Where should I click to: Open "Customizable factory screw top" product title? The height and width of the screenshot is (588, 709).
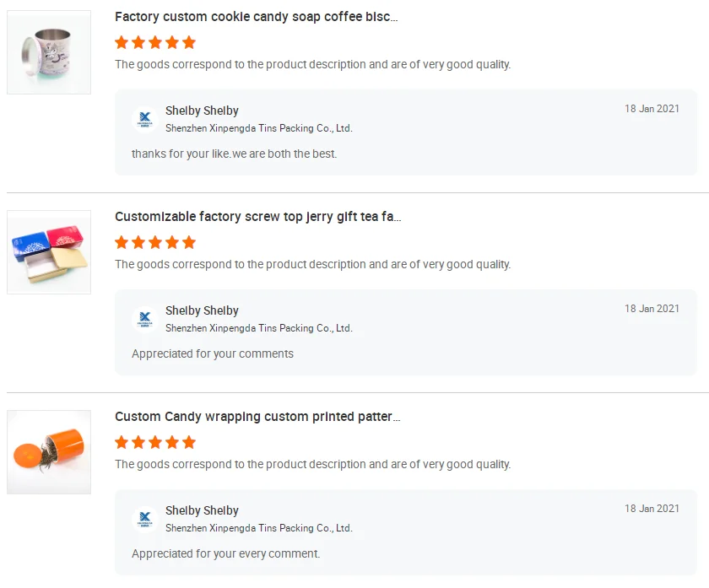click(257, 217)
